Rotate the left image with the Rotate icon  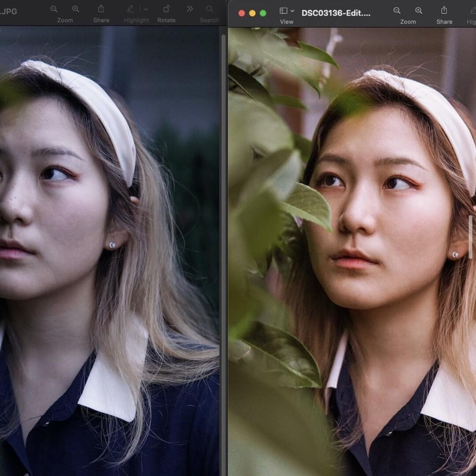(x=166, y=8)
